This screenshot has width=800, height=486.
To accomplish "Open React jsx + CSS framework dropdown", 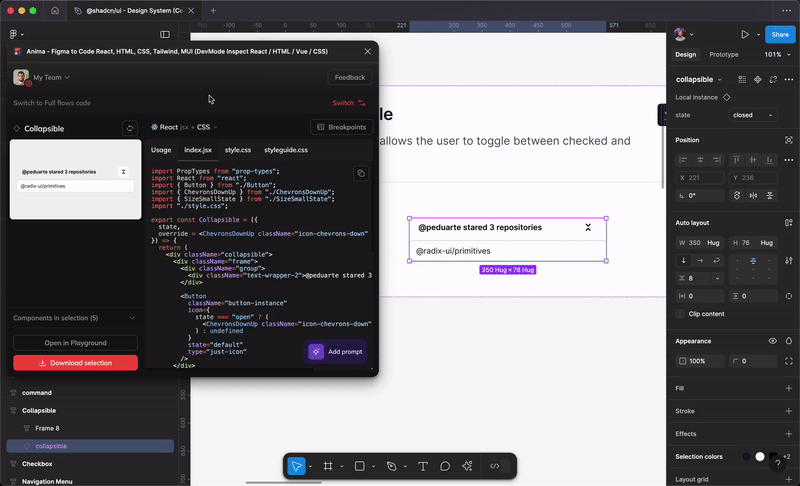I will click(185, 127).
